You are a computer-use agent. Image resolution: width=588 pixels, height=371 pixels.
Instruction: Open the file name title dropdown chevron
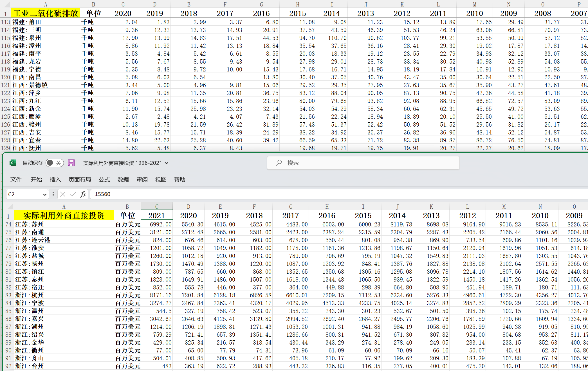pos(167,163)
